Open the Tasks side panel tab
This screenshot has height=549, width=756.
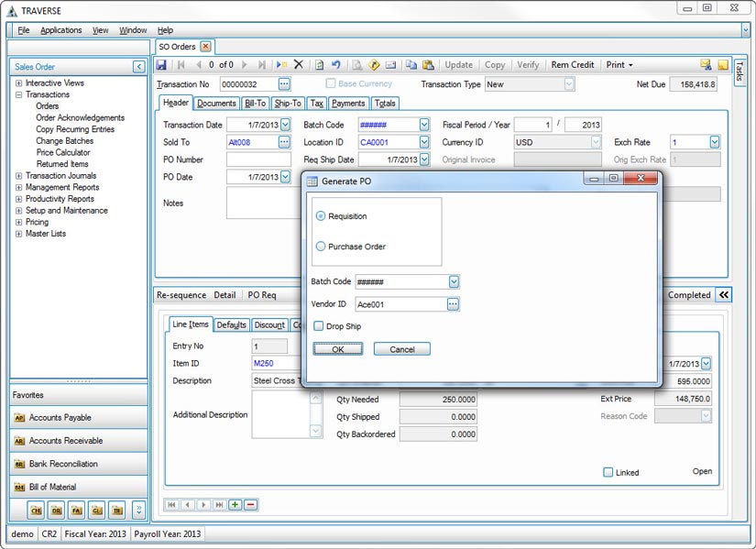coord(740,71)
